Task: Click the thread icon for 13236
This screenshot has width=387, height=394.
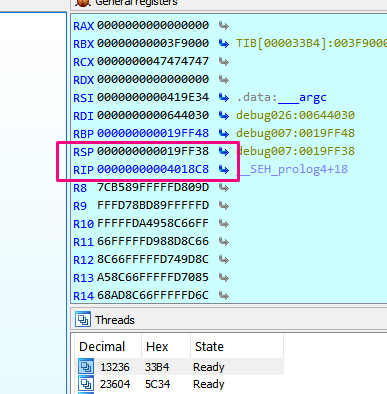Action: (86, 367)
